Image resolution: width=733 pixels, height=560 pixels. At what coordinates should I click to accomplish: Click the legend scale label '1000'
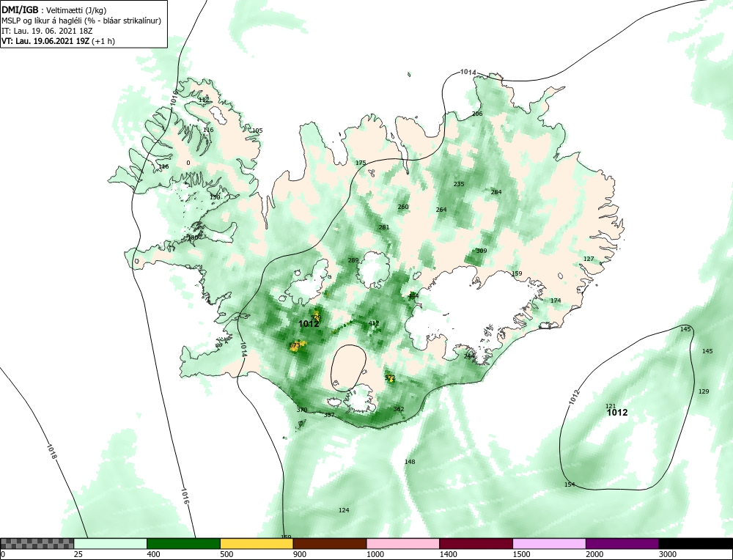(x=375, y=554)
